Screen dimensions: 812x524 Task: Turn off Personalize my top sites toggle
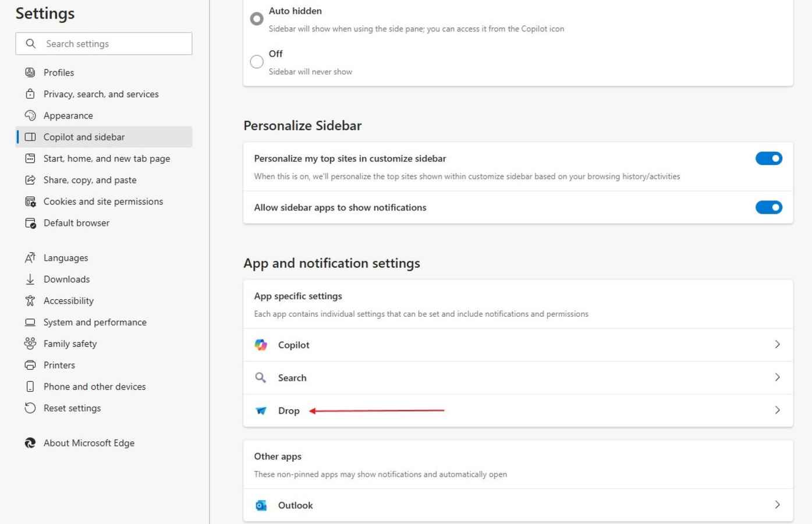[768, 158]
